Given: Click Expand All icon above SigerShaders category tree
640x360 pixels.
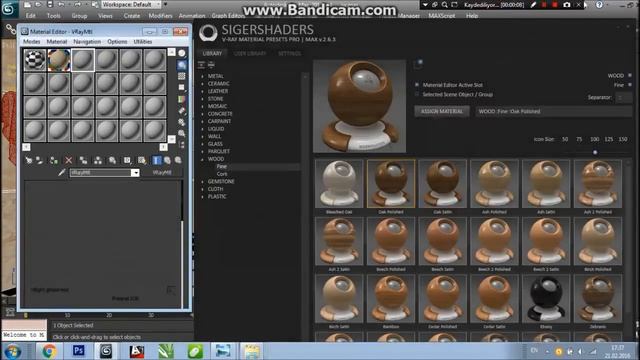Looking at the screenshot, I should (201, 64).
